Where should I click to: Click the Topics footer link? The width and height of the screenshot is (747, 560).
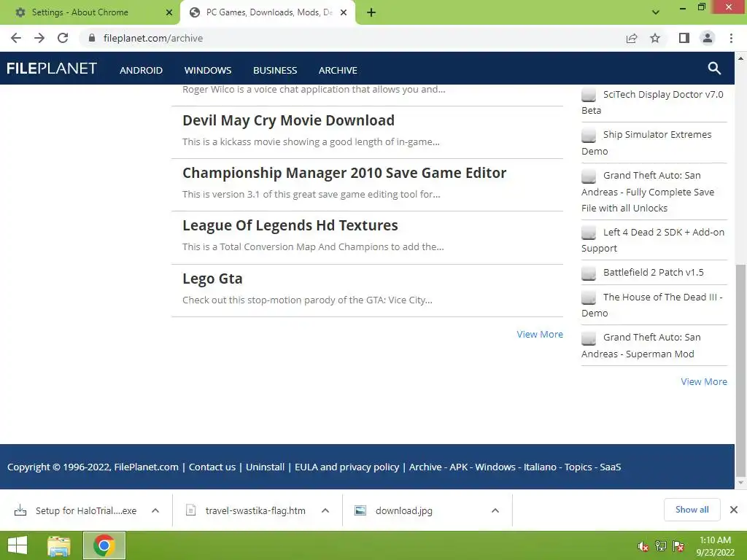578,467
